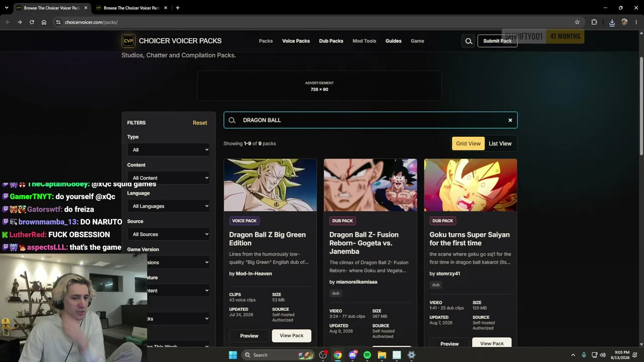Open Goku turns Super Saiyan title
644x362 pixels.
coord(469,239)
